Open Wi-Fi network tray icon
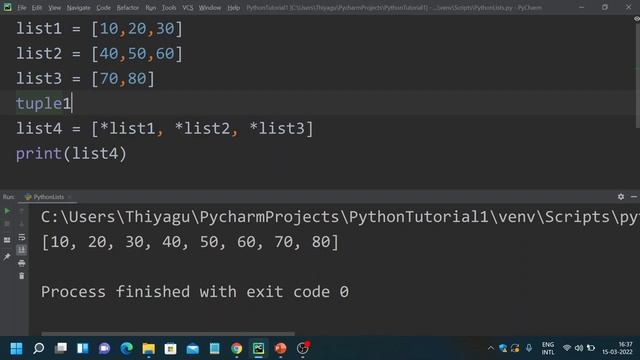 click(x=567, y=348)
